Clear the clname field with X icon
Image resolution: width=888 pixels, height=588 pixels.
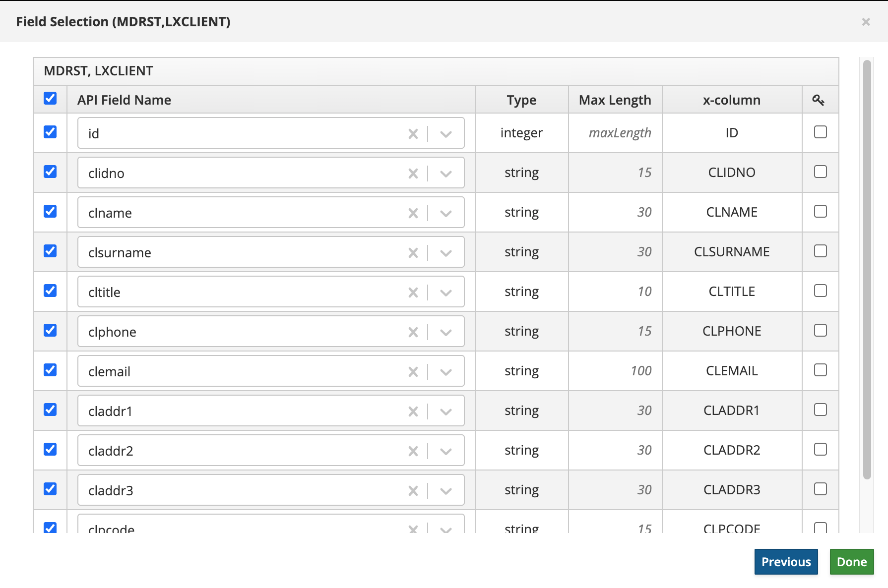pyautogui.click(x=413, y=213)
